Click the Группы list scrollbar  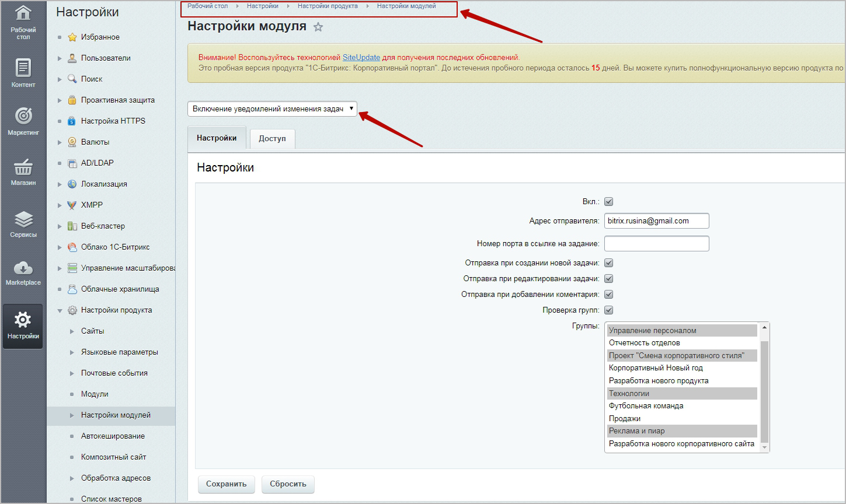764,391
